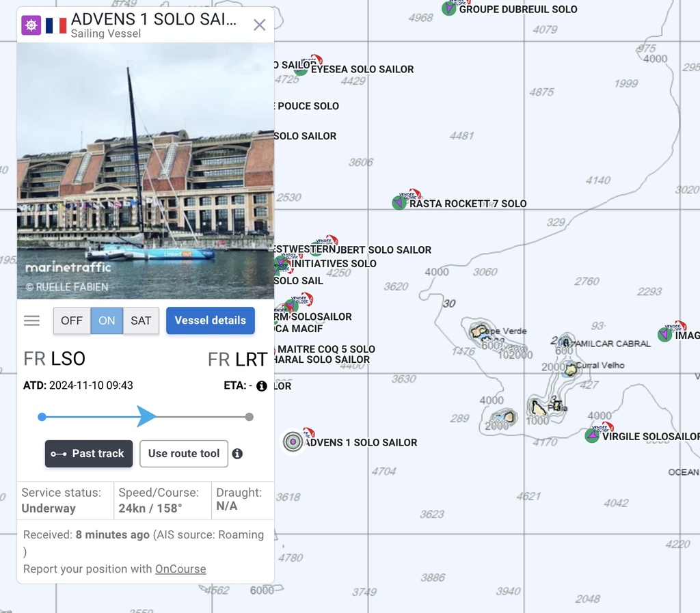Click the info icon beside Use route tool
700x613 pixels.
click(237, 454)
